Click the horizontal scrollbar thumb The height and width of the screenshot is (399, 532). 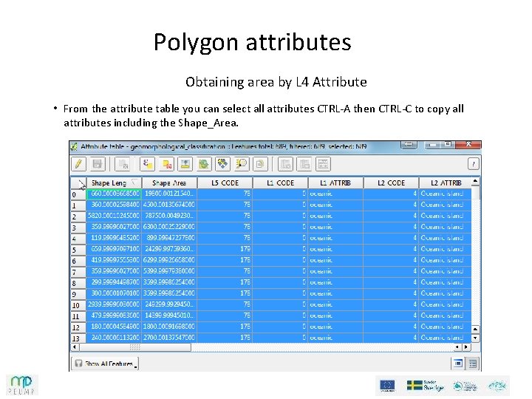(x=135, y=347)
